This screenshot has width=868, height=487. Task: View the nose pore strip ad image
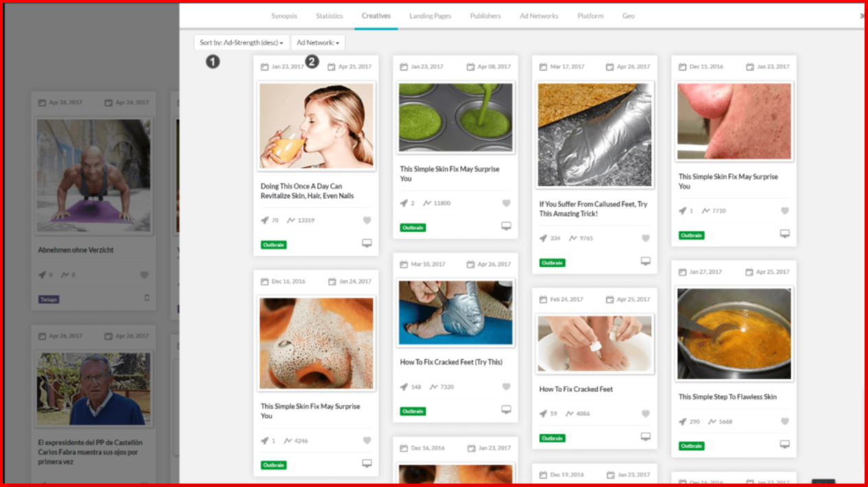click(x=316, y=343)
